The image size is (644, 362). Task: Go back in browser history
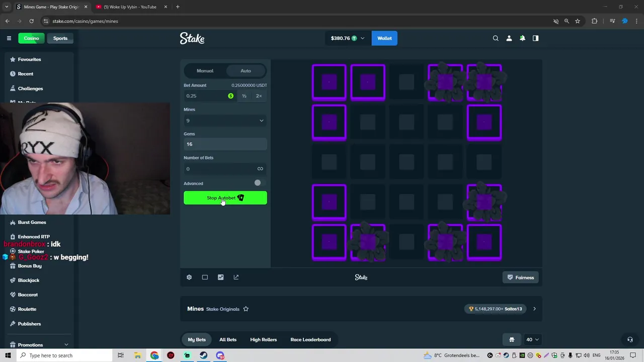[7, 21]
